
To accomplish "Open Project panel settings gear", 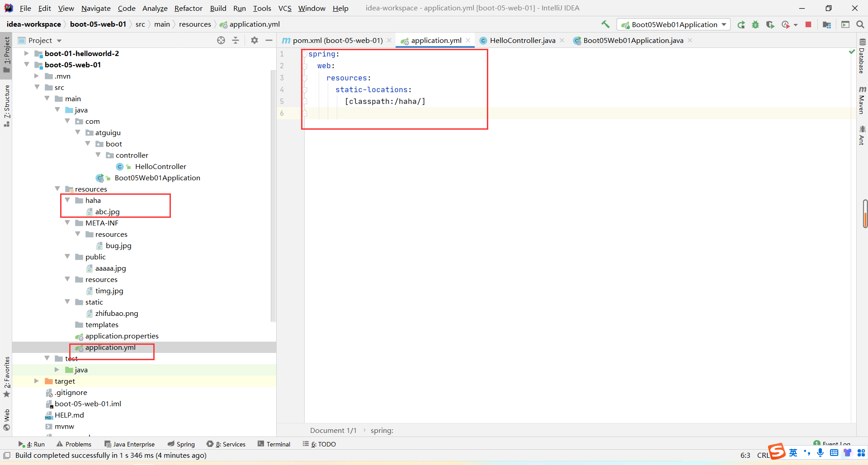I will tap(255, 40).
